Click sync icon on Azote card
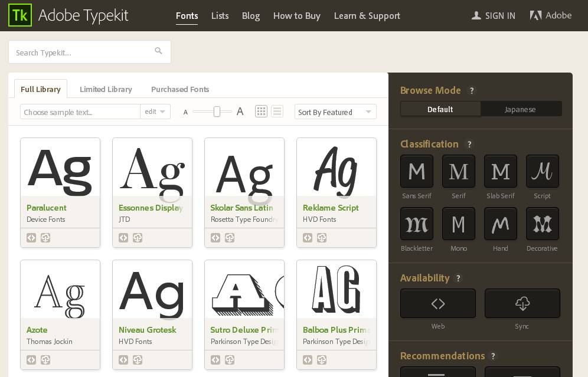Image resolution: width=588 pixels, height=377 pixels. point(45,360)
